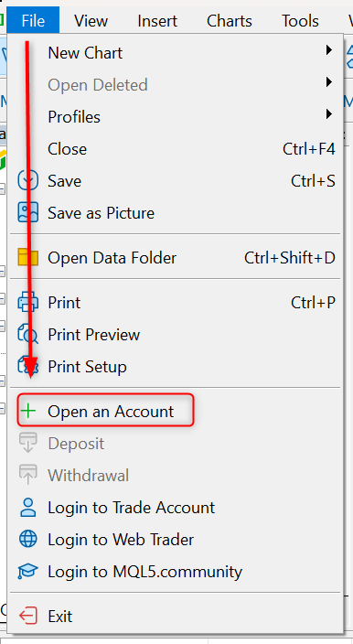Image resolution: width=353 pixels, height=644 pixels.
Task: Click the graduation cap MQL5.community icon
Action: 28,572
